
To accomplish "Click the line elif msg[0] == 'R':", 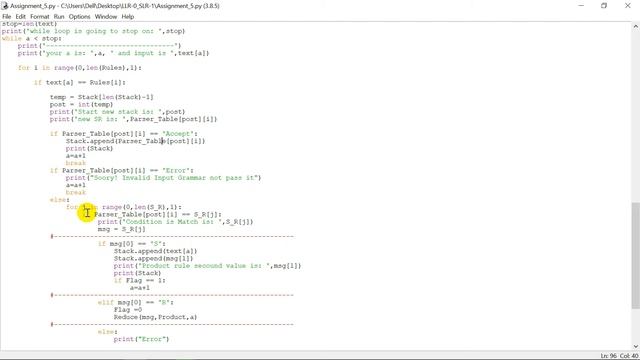I will pos(136,303).
